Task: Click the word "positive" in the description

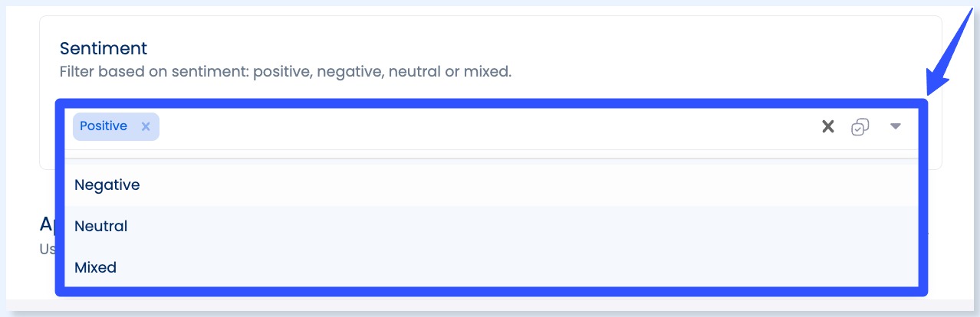Action: pos(281,73)
